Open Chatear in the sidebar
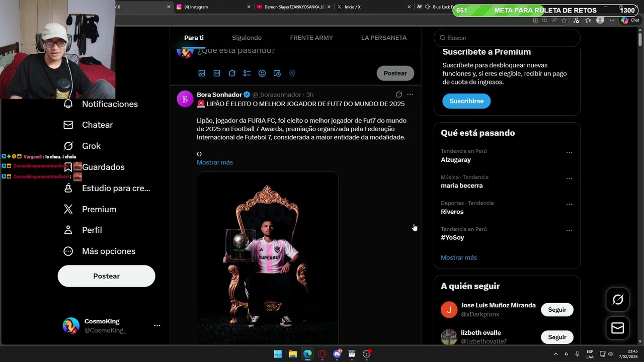644x362 pixels. [x=88, y=125]
